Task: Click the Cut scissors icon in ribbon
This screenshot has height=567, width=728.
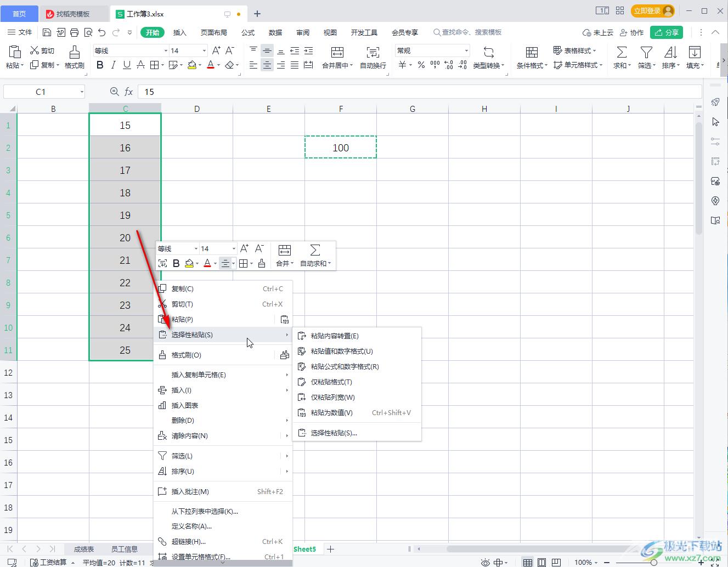Action: point(34,50)
